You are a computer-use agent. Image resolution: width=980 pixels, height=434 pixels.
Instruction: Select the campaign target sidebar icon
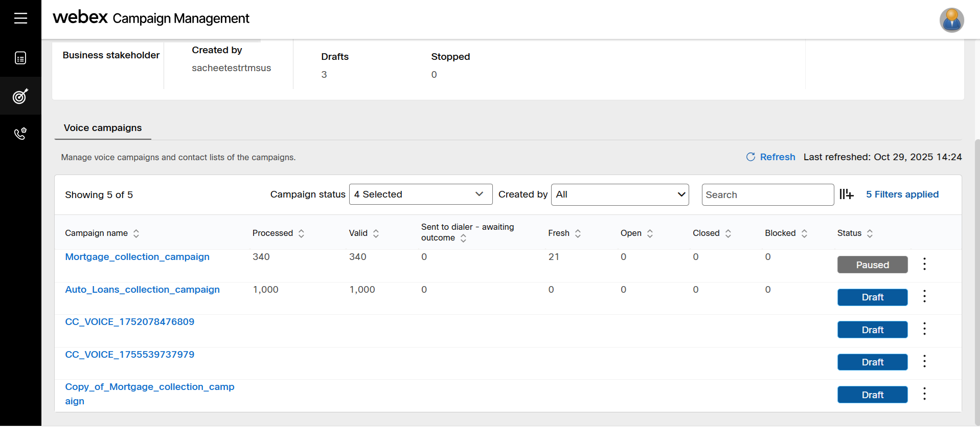pyautogui.click(x=20, y=96)
